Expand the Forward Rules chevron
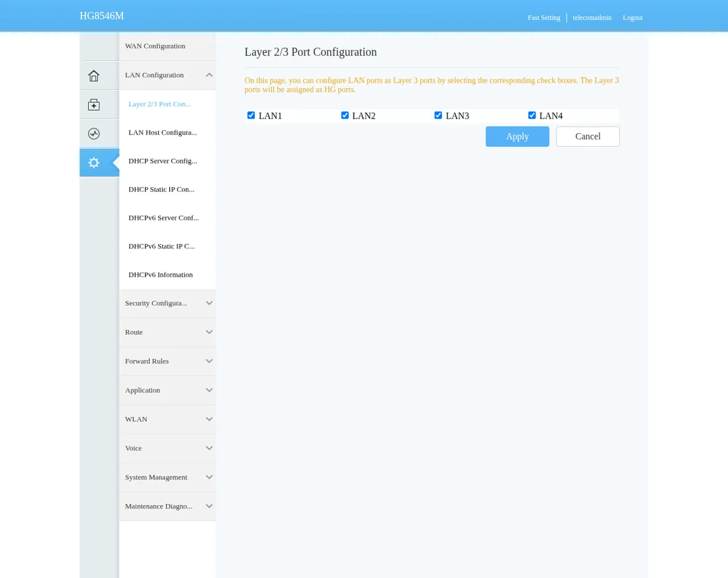Viewport: 728px width, 578px height. [x=209, y=361]
